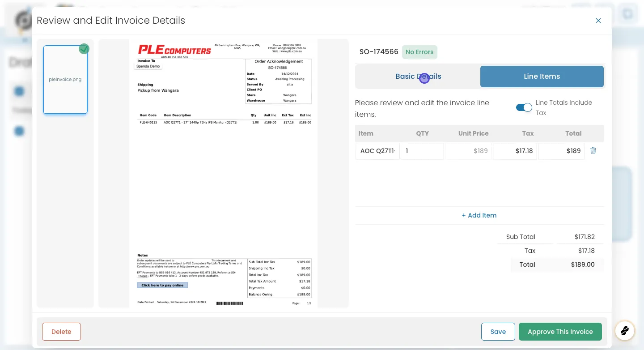Close the Review and Edit Invoice dialog

[598, 21]
